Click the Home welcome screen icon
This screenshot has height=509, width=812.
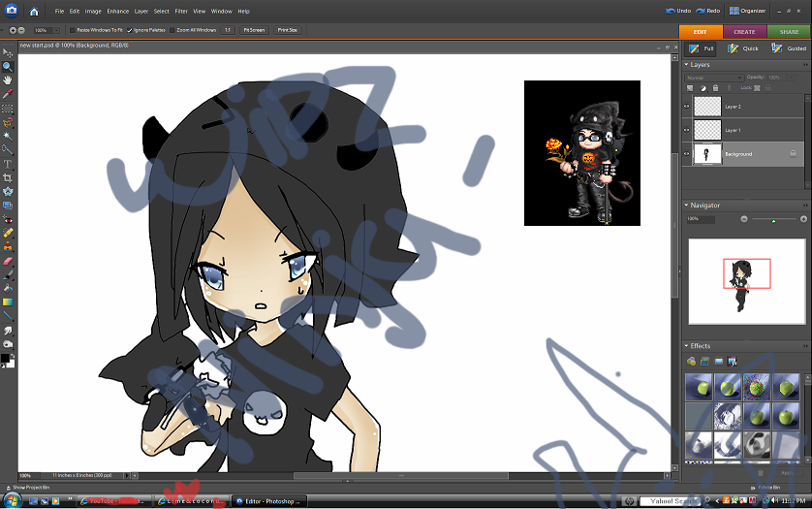click(34, 11)
